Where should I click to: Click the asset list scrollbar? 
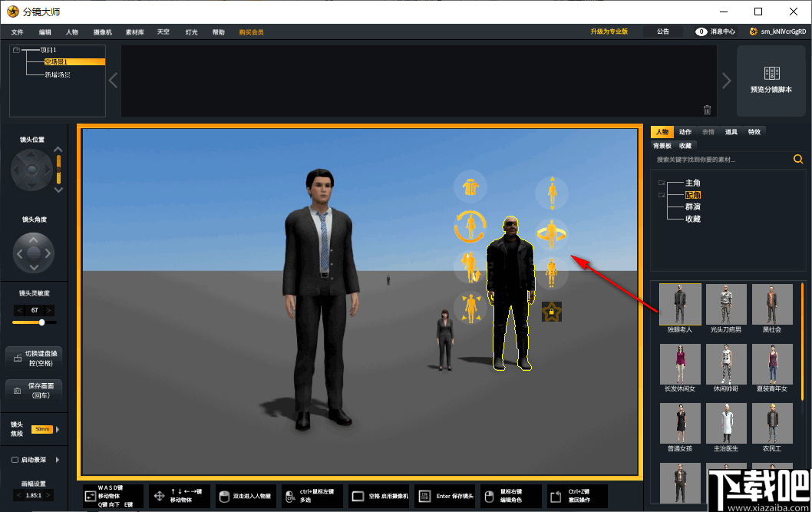(x=802, y=342)
